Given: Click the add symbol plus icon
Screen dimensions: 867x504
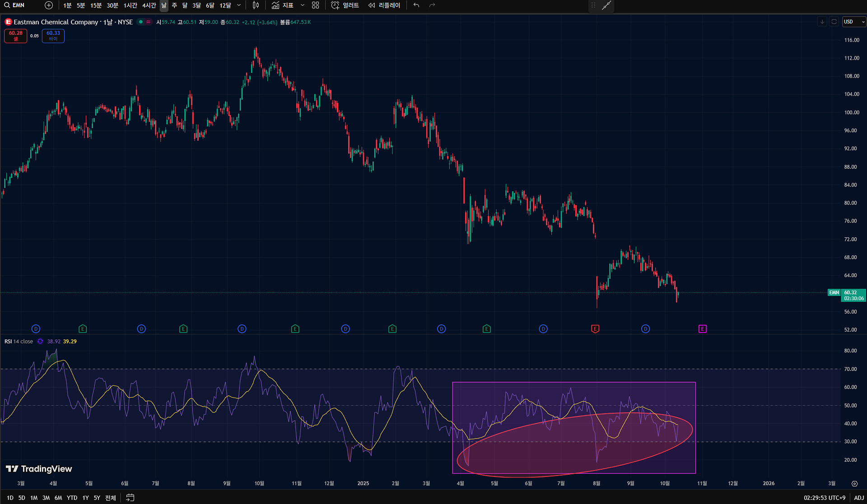Looking at the screenshot, I should pos(49,5).
